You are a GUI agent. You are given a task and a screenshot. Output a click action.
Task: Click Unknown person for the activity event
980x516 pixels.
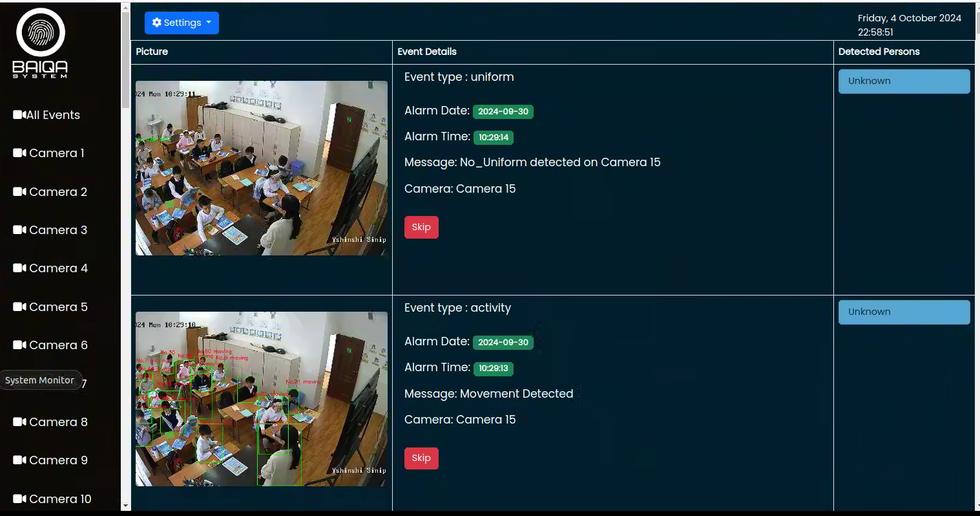tap(903, 312)
